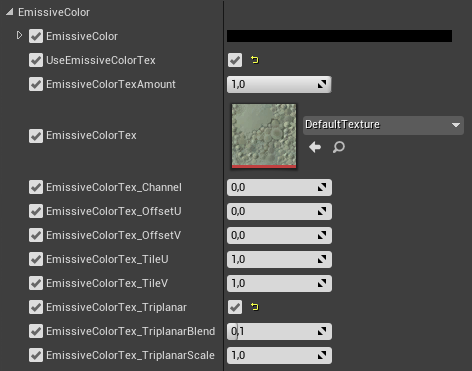Screen dimensions: 472x371
Task: Click the spinner arrow icon on EmissiveColorTexAmount field
Action: coord(322,84)
